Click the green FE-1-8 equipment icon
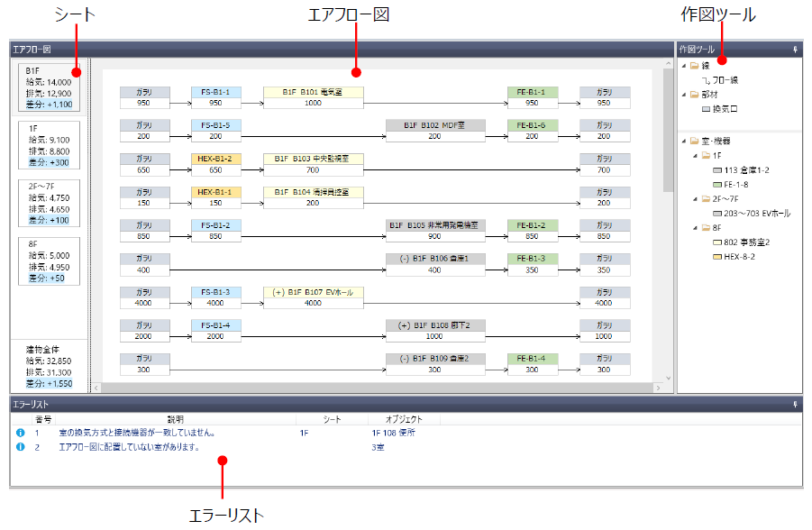The image size is (812, 530). pos(716,184)
